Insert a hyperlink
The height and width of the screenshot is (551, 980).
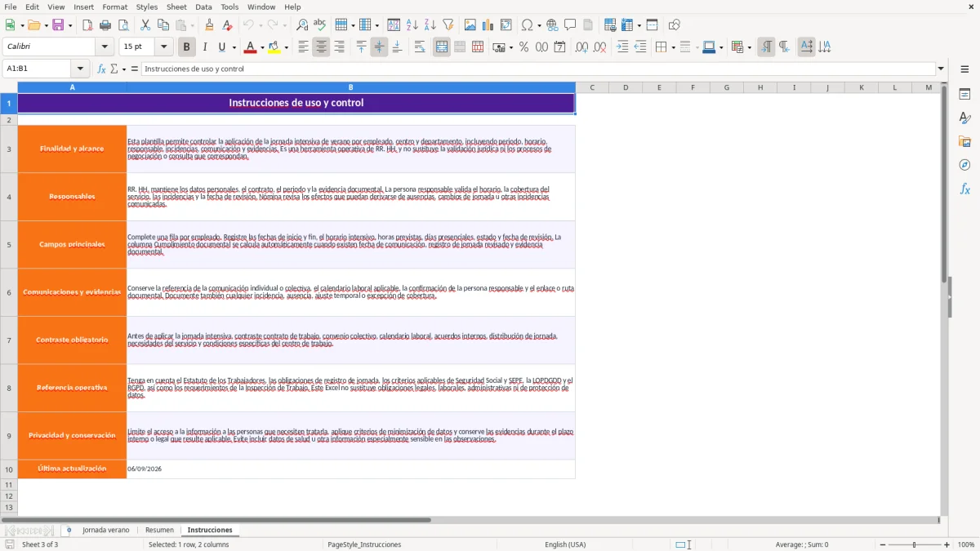(x=552, y=25)
